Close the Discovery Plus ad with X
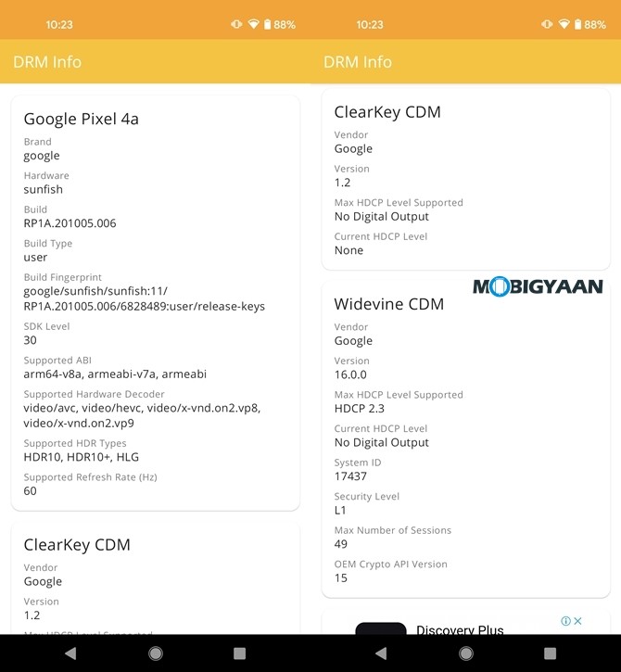This screenshot has width=621, height=672. [577, 621]
